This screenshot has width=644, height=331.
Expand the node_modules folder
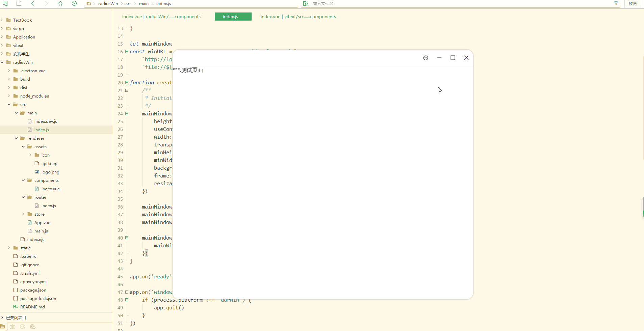(x=9, y=96)
